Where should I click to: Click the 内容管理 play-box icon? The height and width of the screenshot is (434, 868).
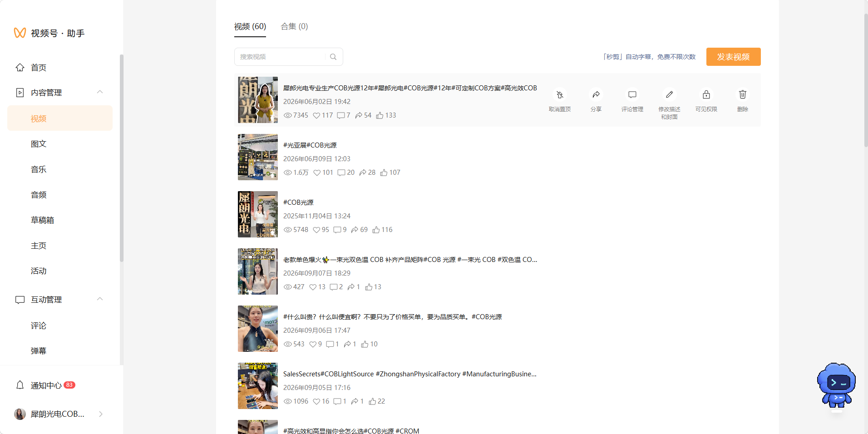point(20,93)
